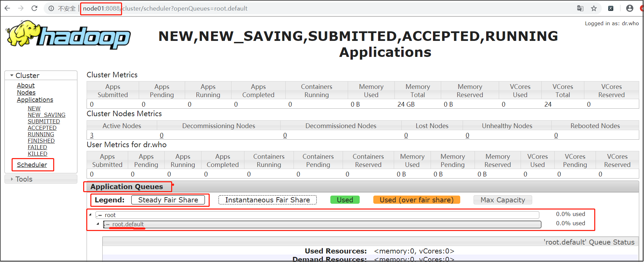Click the Logged in as dr.who text
Image resolution: width=644 pixels, height=262 pixels.
click(612, 24)
